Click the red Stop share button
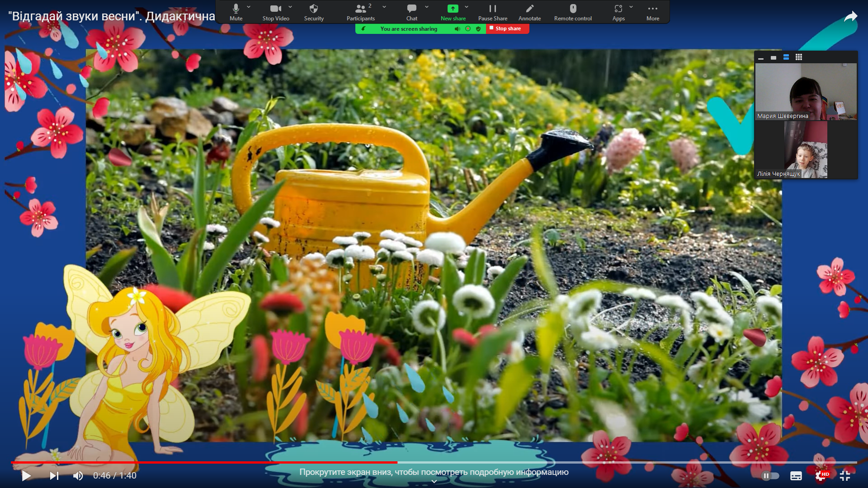The height and width of the screenshot is (488, 868). click(508, 28)
